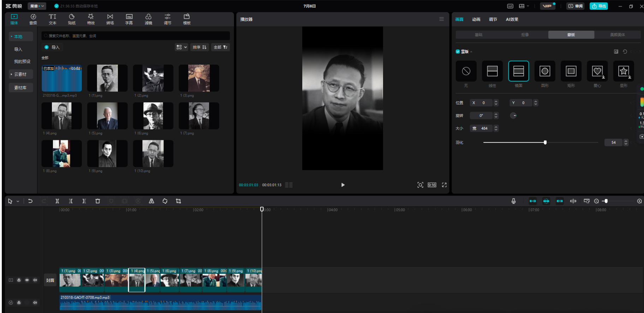Enter fullscreen in the player
644x313 pixels.
coord(444,185)
